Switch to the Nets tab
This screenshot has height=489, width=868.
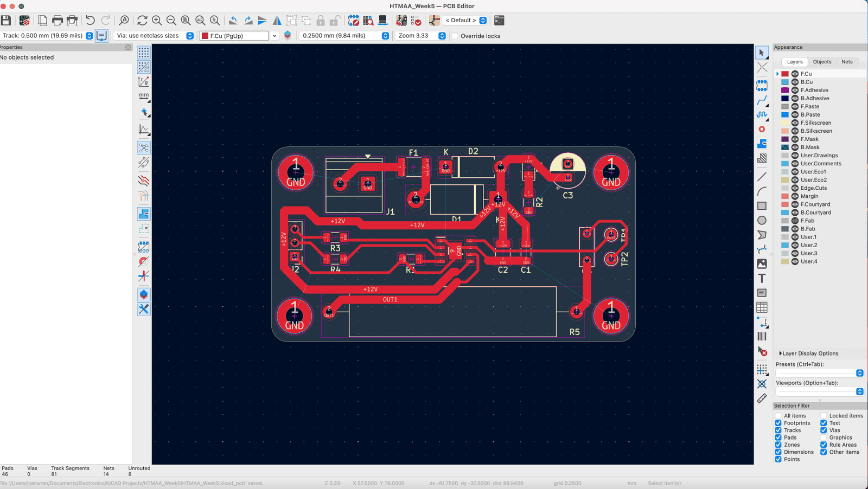[847, 62]
